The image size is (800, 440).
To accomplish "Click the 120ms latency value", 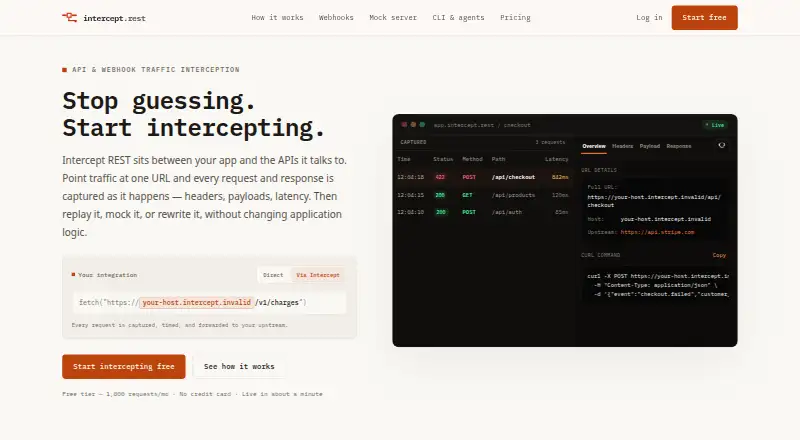I will tap(560, 195).
